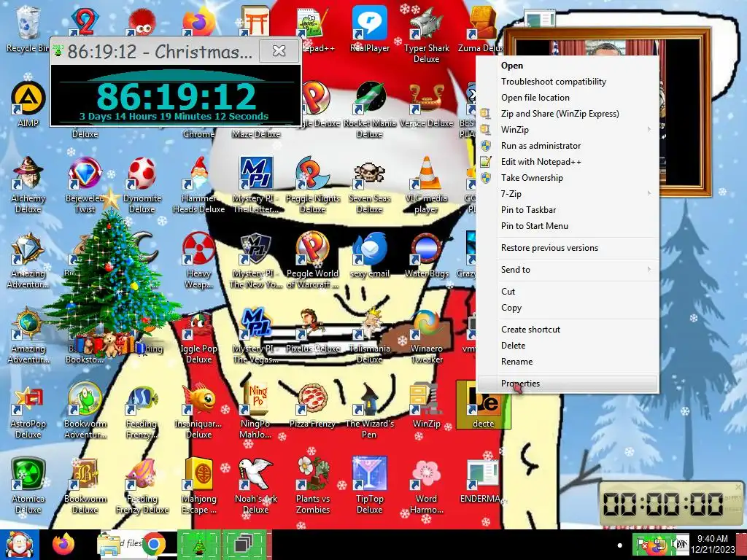747x560 pixels.
Task: Select Pin to Start Menu
Action: (568, 226)
